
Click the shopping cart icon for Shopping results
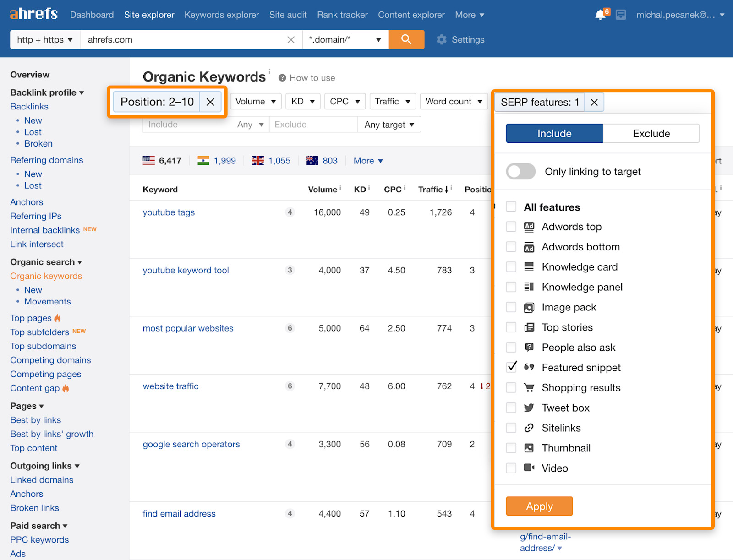tap(529, 387)
